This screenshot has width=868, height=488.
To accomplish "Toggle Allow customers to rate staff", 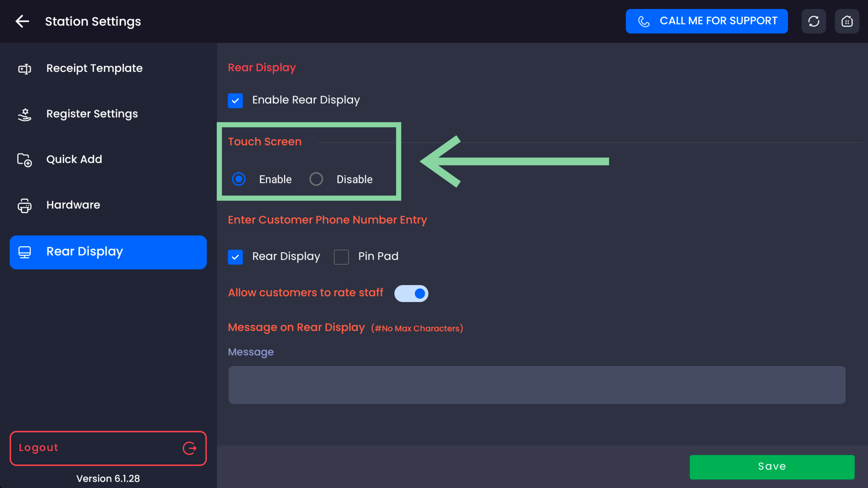I will pyautogui.click(x=411, y=293).
